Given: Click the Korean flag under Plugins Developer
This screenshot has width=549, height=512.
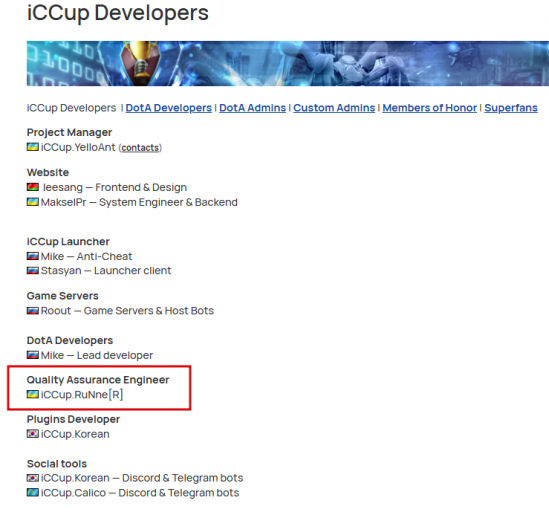Looking at the screenshot, I should point(33,434).
